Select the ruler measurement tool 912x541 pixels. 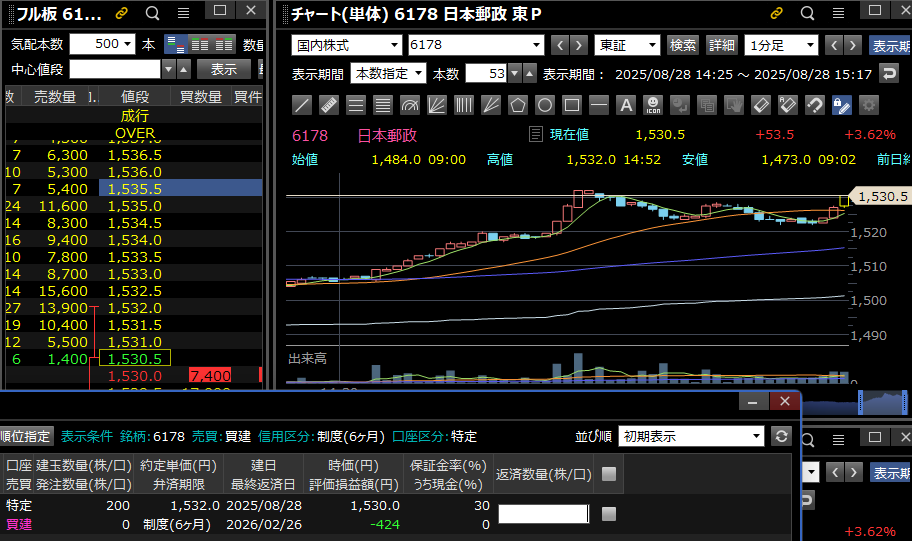click(329, 105)
